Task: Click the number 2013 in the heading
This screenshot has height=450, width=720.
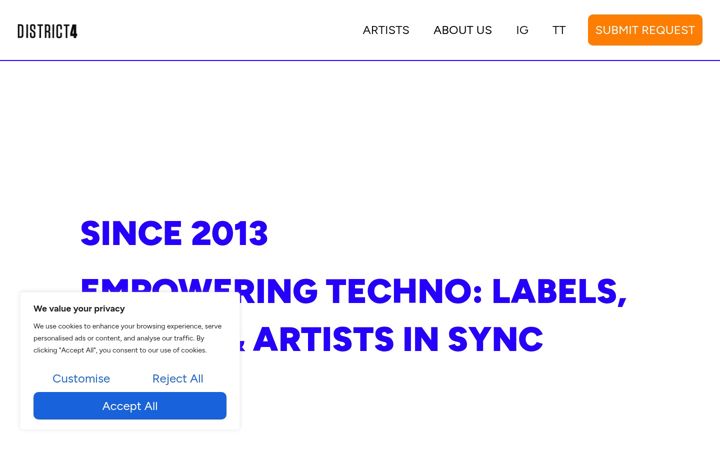Action: tap(230, 233)
